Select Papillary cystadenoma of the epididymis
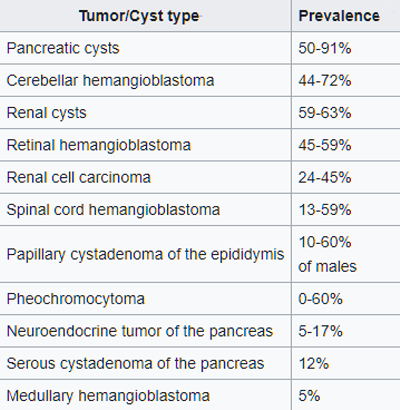This screenshot has width=400, height=410. [145, 254]
